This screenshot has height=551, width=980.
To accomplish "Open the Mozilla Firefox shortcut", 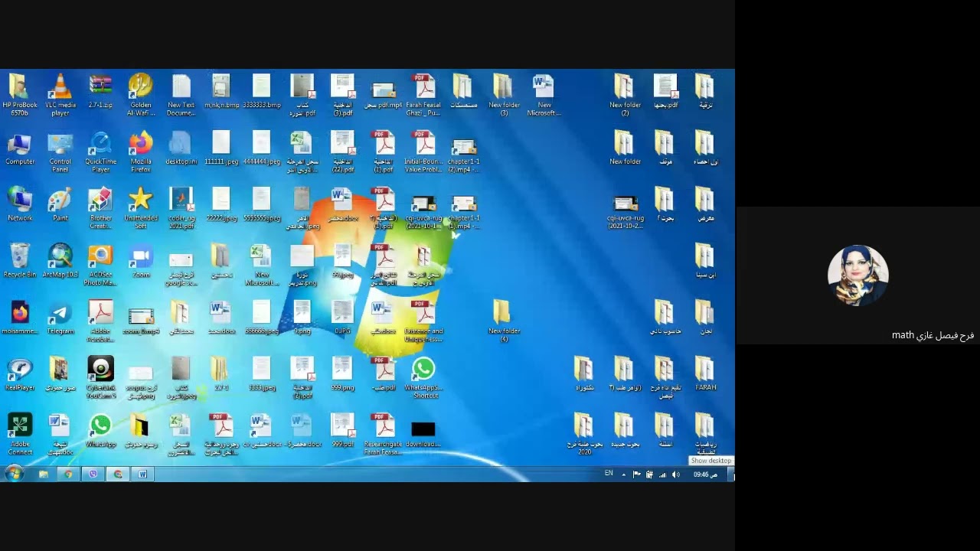I will coord(141,152).
